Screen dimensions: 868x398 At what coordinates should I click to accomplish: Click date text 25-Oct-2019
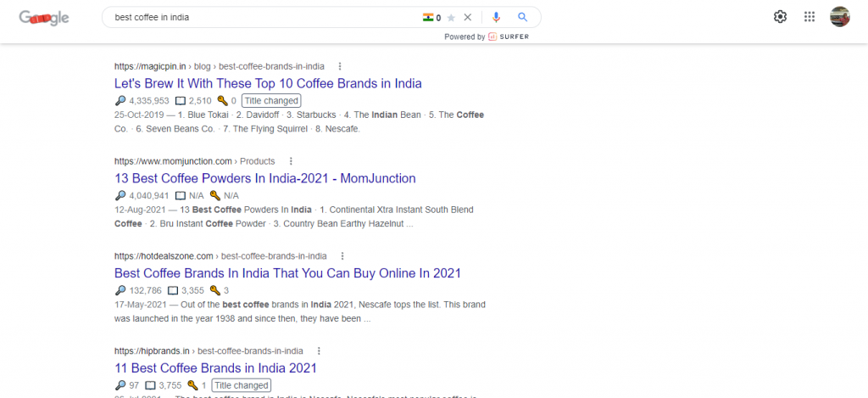(138, 115)
